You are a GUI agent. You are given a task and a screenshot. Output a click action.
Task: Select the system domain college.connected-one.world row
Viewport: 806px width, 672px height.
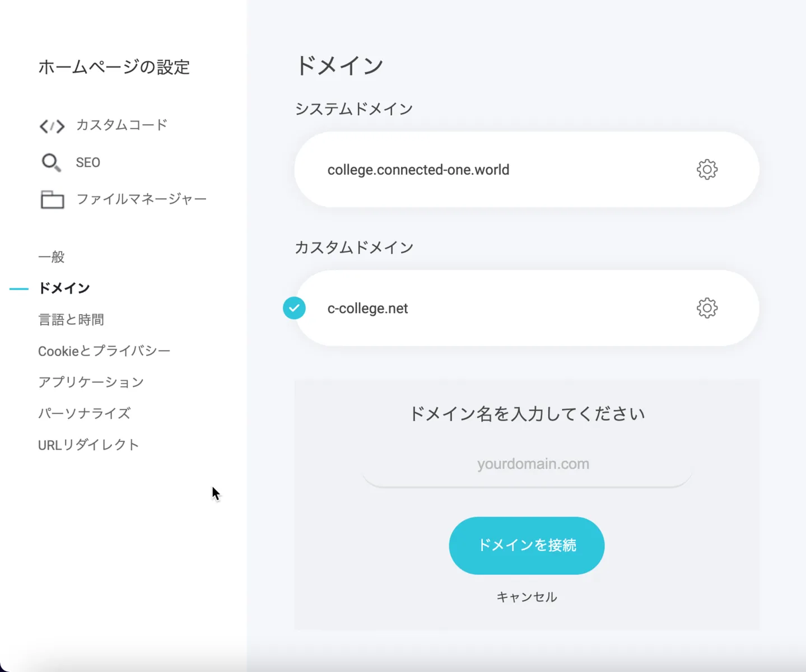pyautogui.click(x=418, y=170)
